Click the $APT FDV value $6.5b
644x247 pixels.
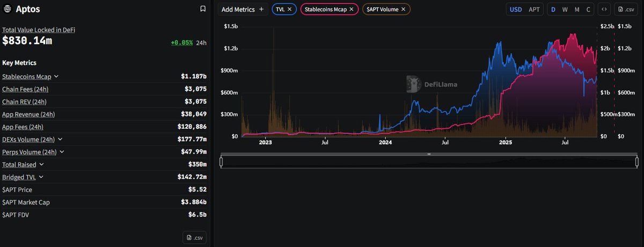pos(197,215)
